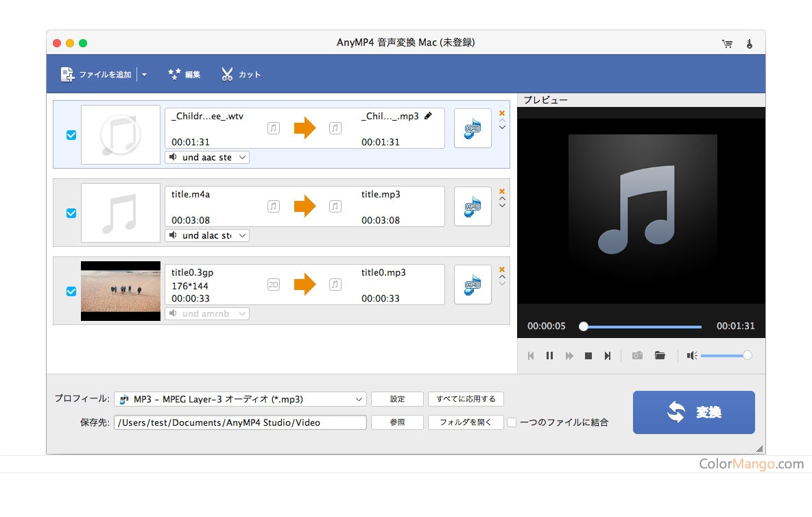Open the add-file dropdown arrow
Image resolution: width=812 pixels, height=517 pixels.
tap(145, 75)
